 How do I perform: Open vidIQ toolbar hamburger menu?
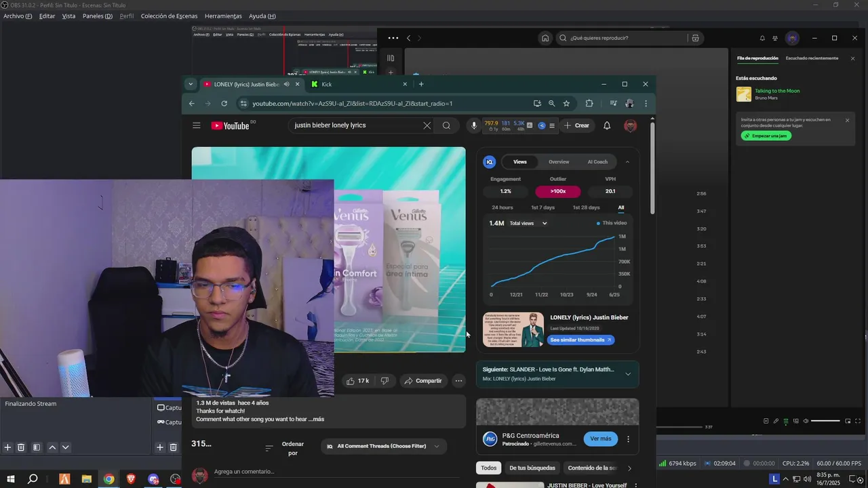[x=552, y=125]
